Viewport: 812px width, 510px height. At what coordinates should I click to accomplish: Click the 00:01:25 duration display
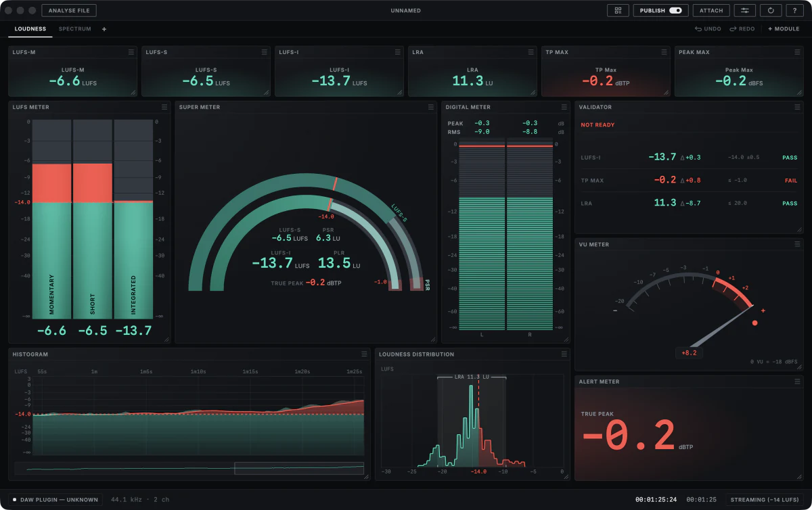pyautogui.click(x=701, y=500)
